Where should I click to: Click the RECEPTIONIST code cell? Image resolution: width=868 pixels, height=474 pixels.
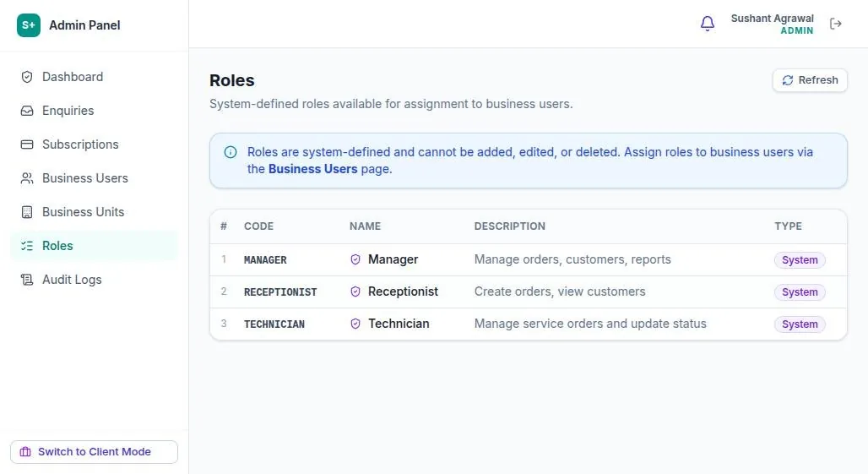point(280,291)
